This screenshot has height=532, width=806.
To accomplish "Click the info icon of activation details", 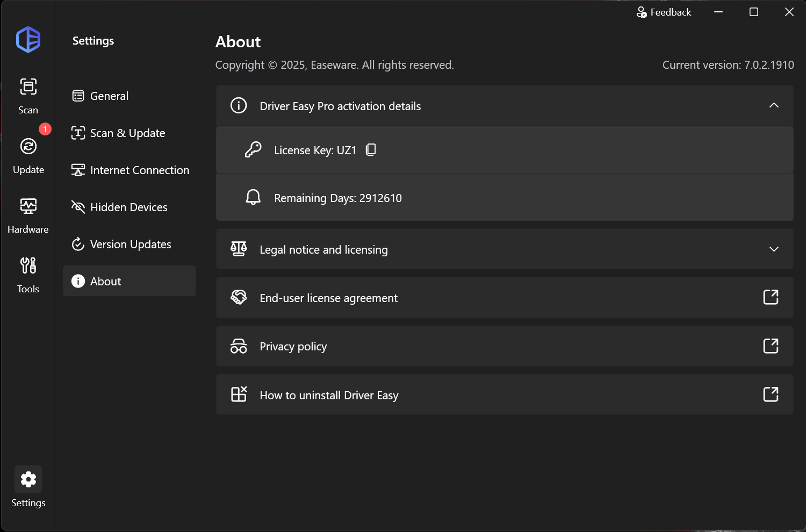I will pos(239,105).
